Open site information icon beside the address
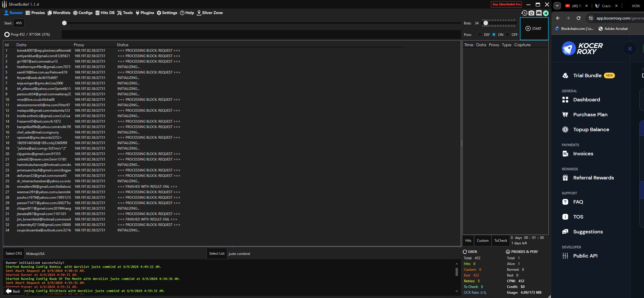Image resolution: width=644 pixels, height=298 pixels. tap(591, 18)
